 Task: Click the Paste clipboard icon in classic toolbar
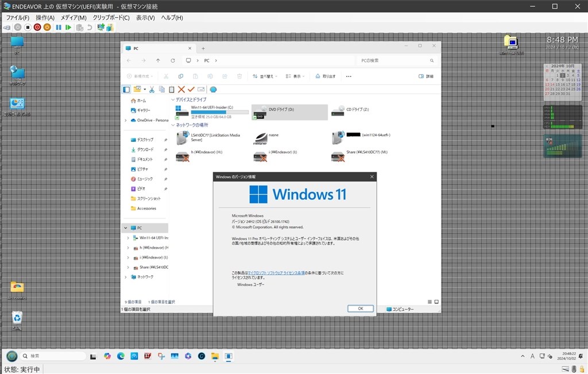point(171,89)
